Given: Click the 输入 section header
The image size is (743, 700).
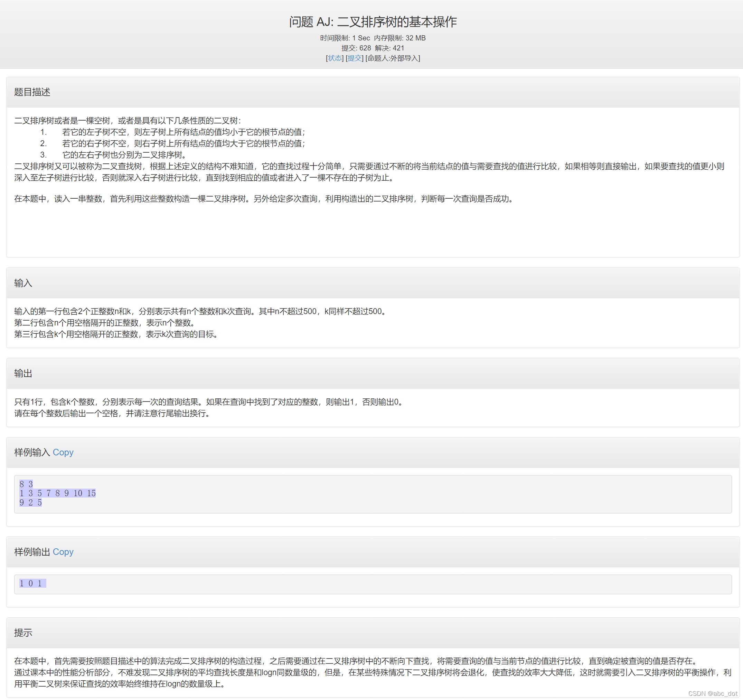Looking at the screenshot, I should pyautogui.click(x=23, y=283).
